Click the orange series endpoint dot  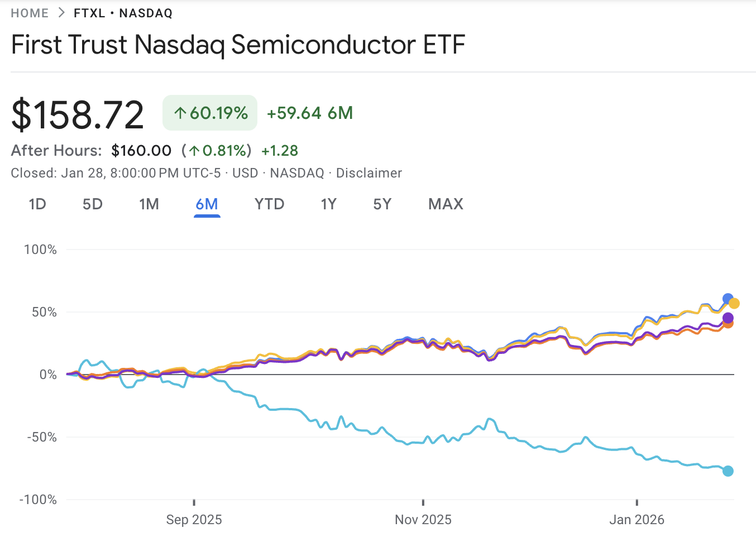tap(728, 326)
